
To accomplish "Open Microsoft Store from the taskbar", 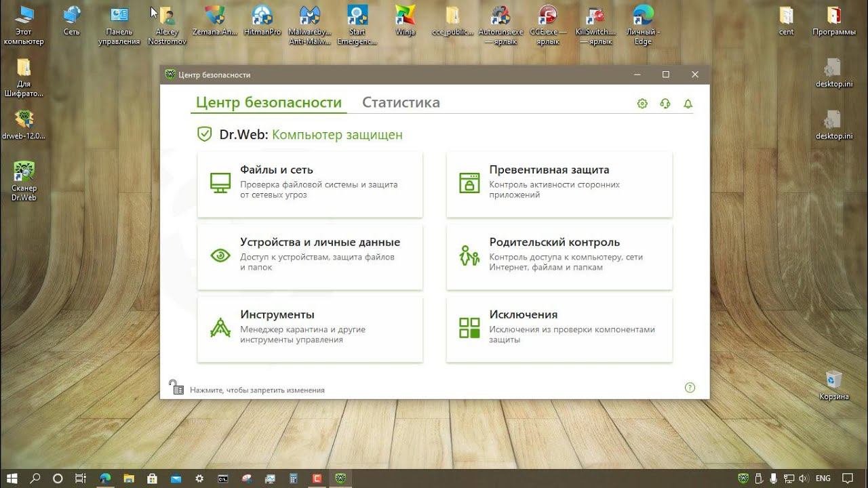I will 153,479.
